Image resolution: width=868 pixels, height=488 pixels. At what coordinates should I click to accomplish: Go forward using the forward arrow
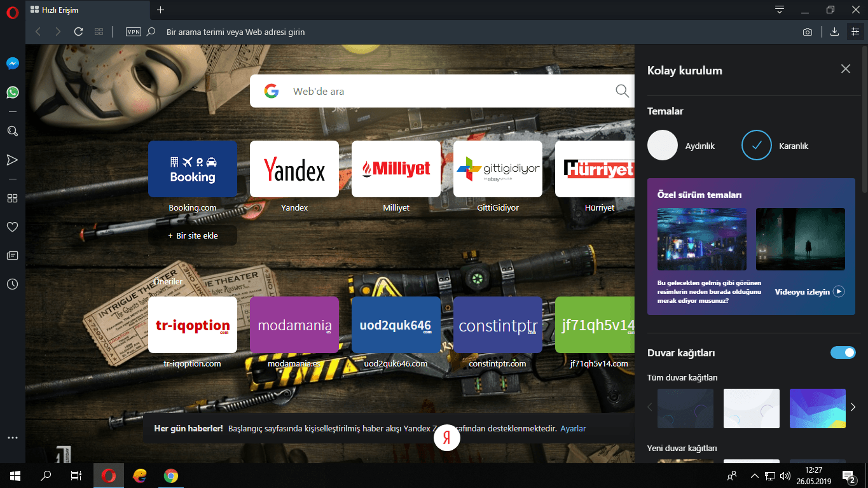(x=58, y=31)
